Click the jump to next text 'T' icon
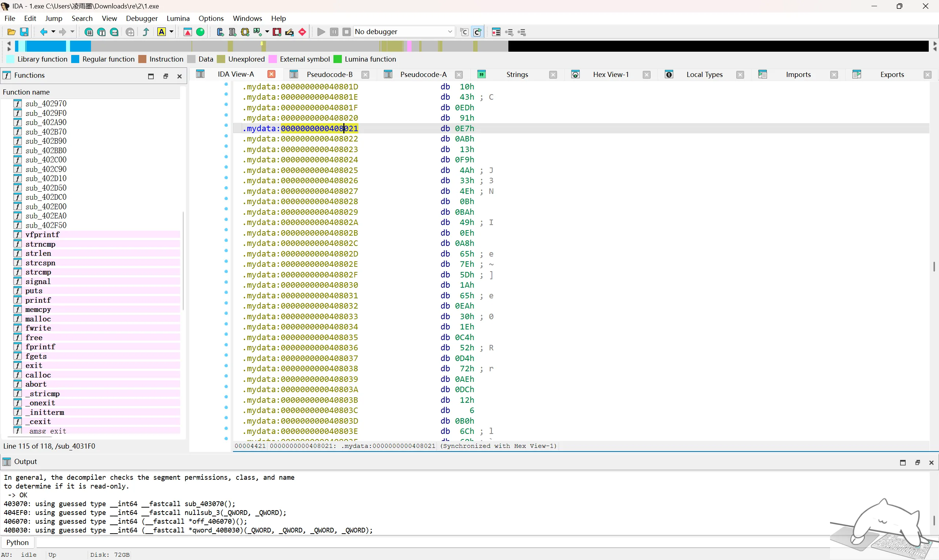 pyautogui.click(x=101, y=32)
